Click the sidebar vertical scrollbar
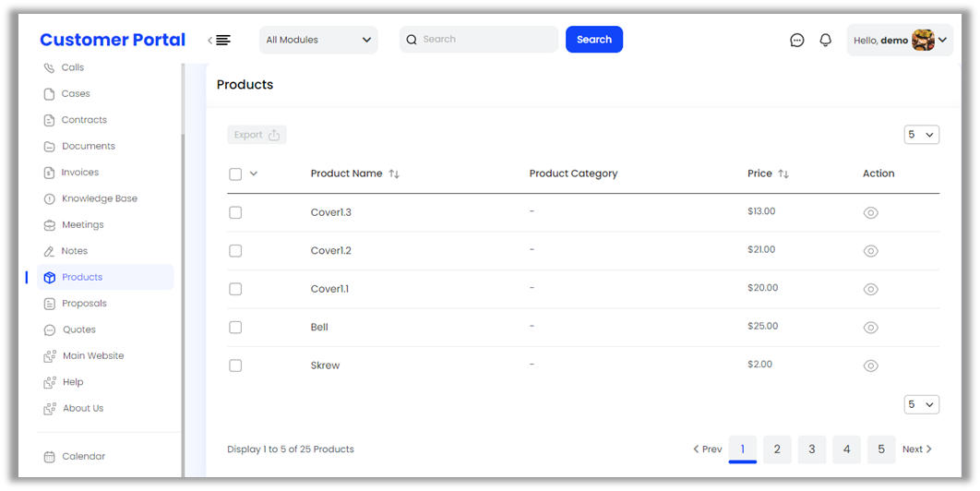The image size is (980, 491). (x=183, y=277)
